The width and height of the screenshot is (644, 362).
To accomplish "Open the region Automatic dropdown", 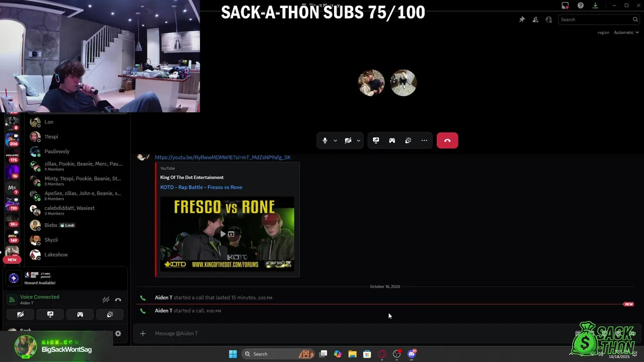I will pos(626,33).
